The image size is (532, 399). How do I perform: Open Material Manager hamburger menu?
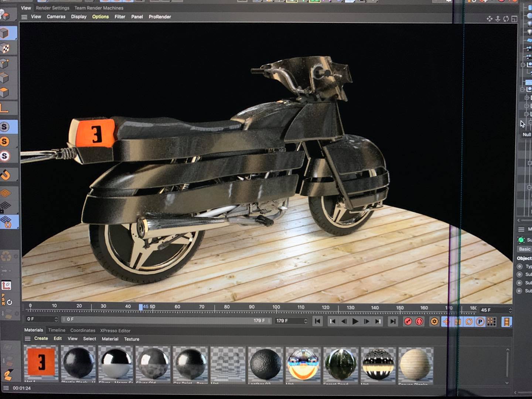[x=28, y=339]
